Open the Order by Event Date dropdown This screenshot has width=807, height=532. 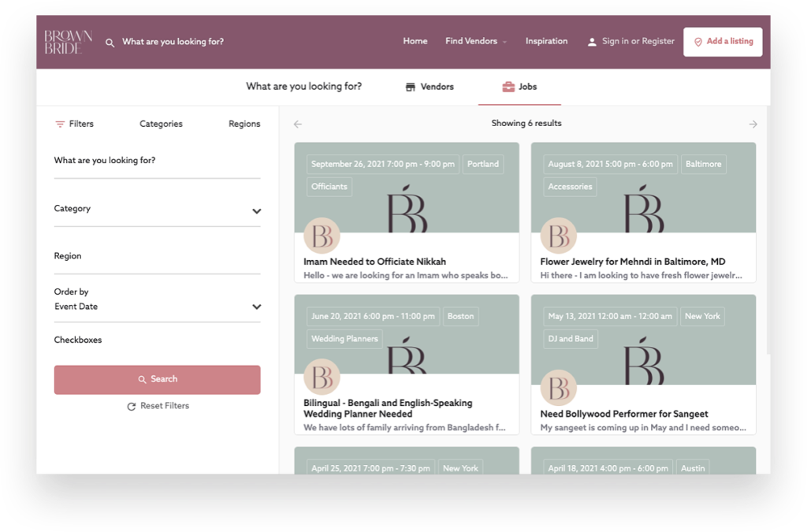pos(157,306)
